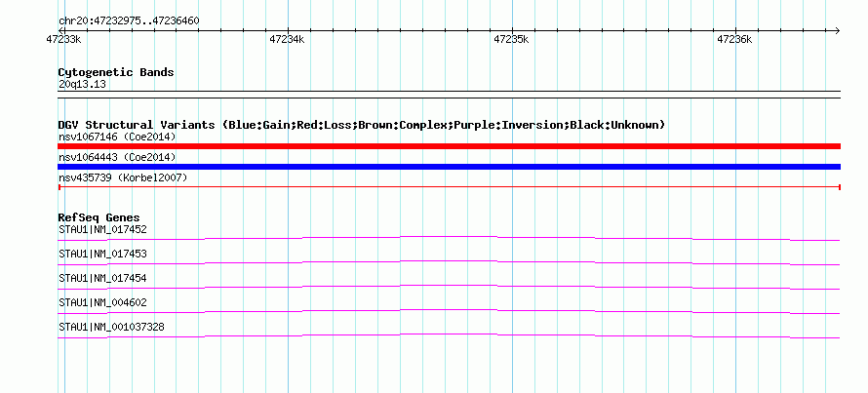
Task: Click the RefSeq Genes track title
Action: [99, 217]
